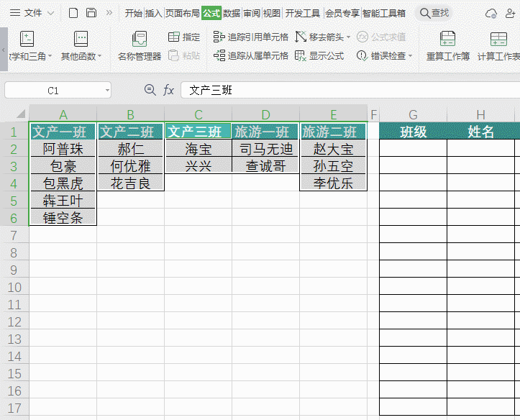
Task: Select column G header
Action: pos(414,114)
